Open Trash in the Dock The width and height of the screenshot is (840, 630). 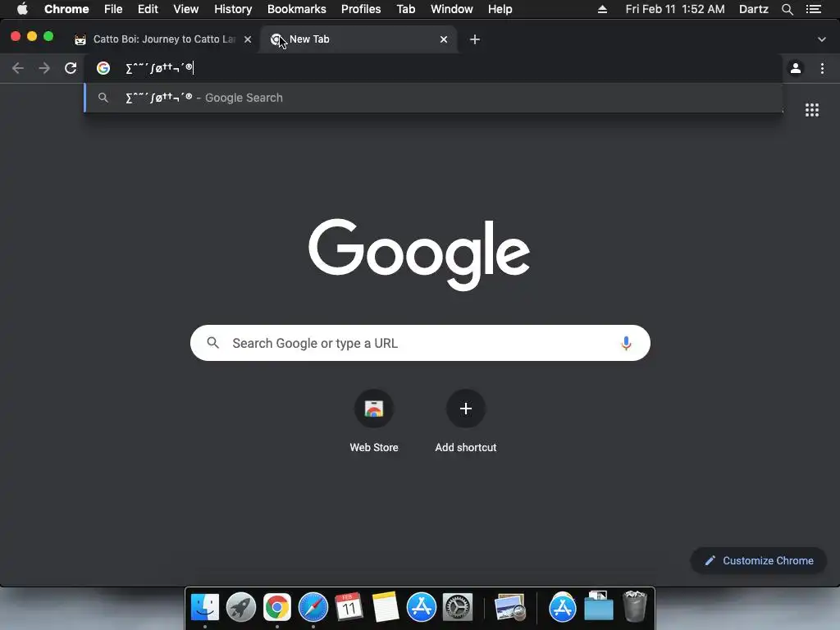[635, 606]
